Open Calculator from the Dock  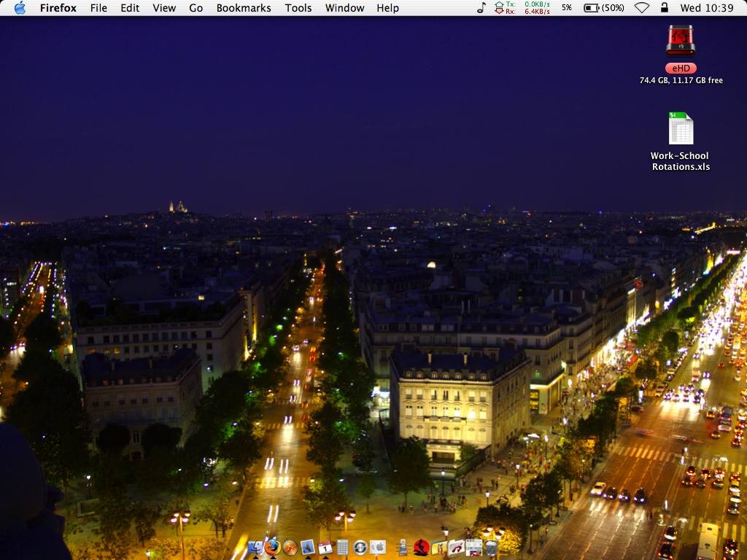point(342,548)
